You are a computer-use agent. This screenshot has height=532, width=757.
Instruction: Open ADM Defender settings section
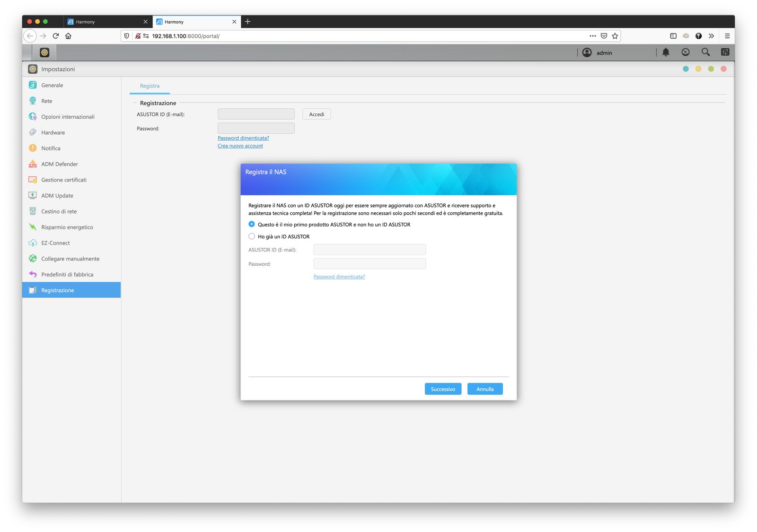pos(71,164)
